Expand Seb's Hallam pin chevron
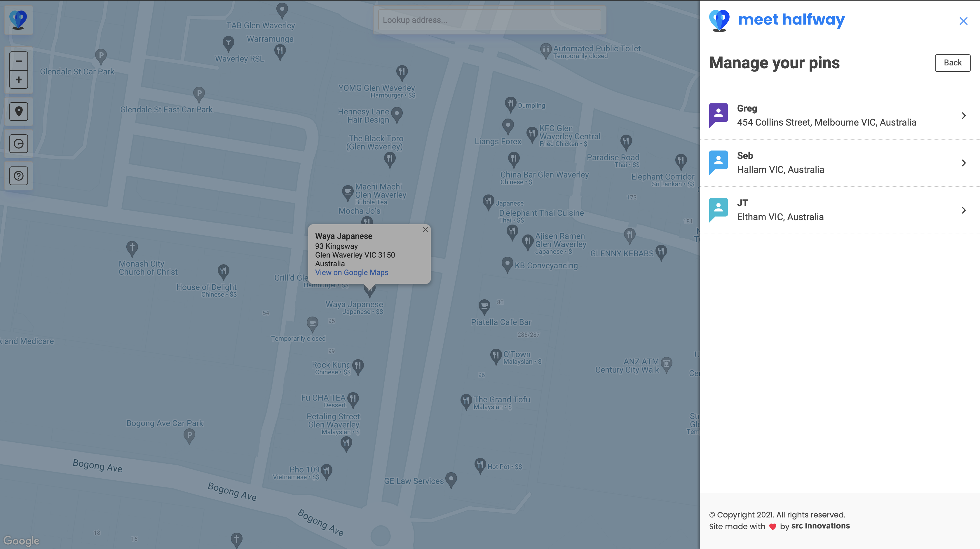The height and width of the screenshot is (549, 980). pyautogui.click(x=963, y=163)
